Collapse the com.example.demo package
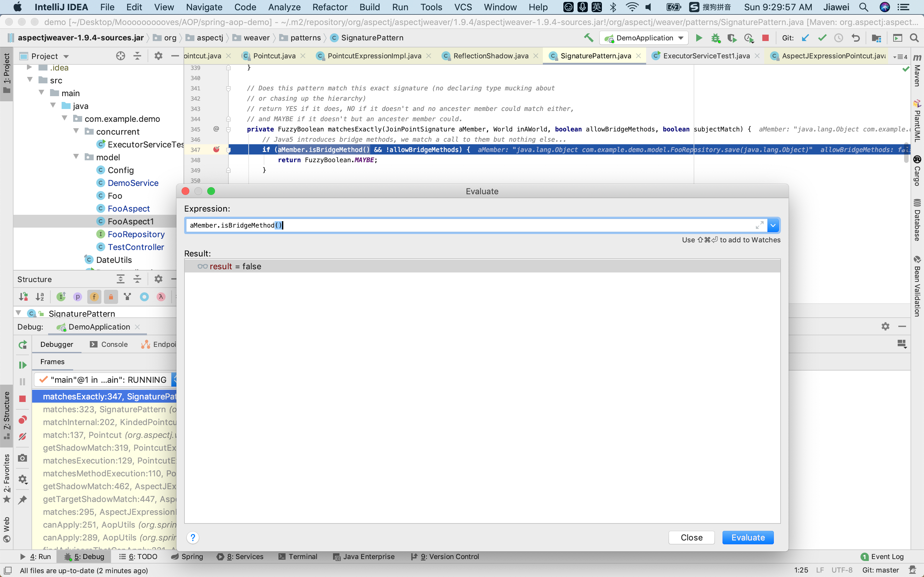 point(64,118)
